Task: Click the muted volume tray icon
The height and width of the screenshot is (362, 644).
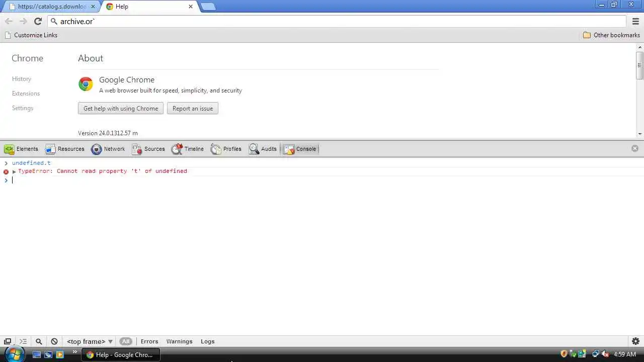Action: pos(605,354)
